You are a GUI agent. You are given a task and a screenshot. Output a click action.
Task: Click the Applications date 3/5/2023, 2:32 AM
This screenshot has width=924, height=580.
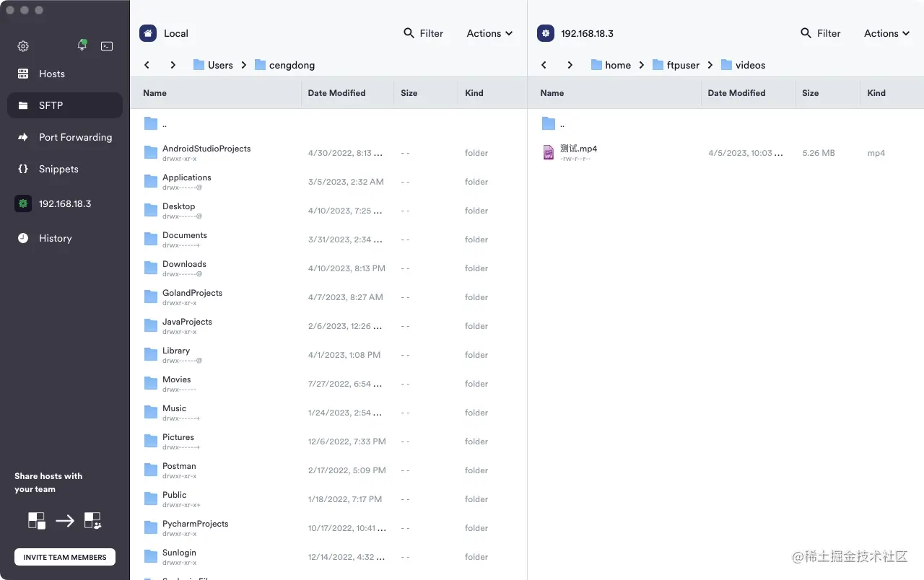(x=346, y=182)
